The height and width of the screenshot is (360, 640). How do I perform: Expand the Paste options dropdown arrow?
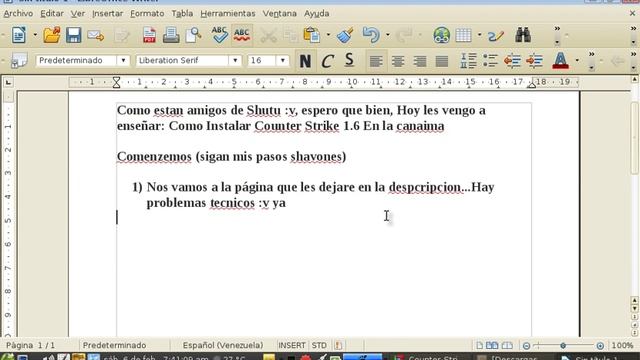[328, 36]
